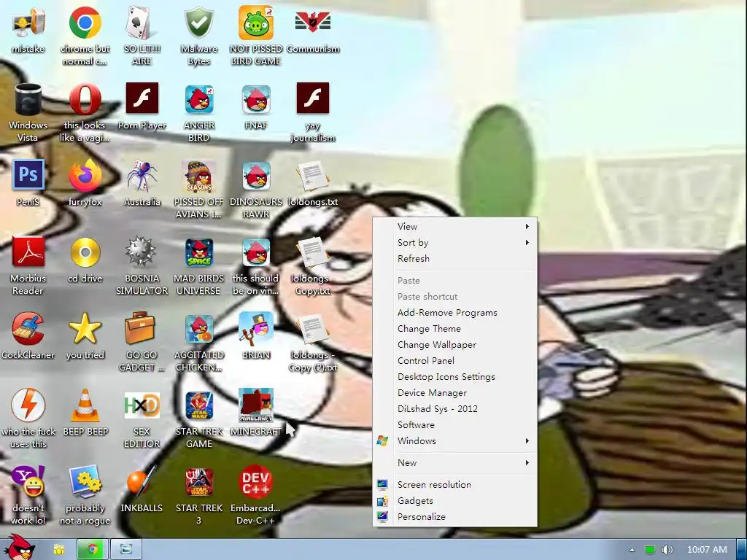The height and width of the screenshot is (560, 747).
Task: Click the green tray status icon
Action: click(x=650, y=550)
